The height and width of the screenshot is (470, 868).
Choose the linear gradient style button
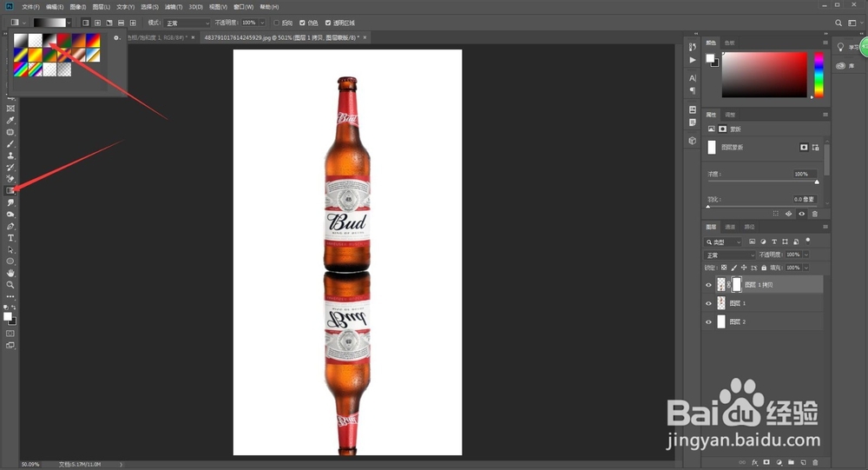pyautogui.click(x=85, y=23)
